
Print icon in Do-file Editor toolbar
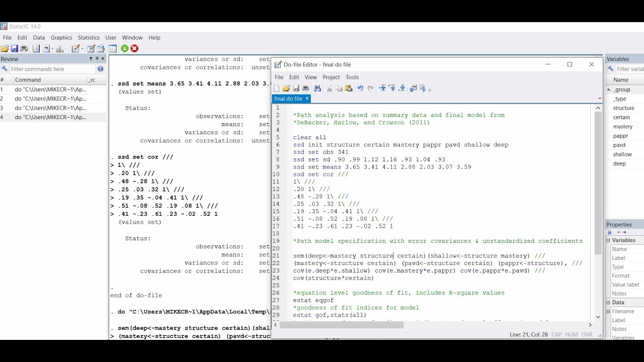pos(305,88)
